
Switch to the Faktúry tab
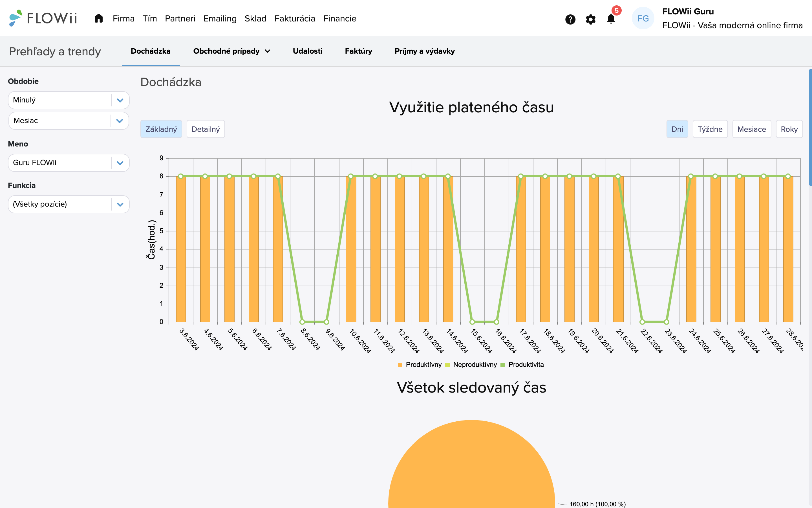[x=358, y=51]
